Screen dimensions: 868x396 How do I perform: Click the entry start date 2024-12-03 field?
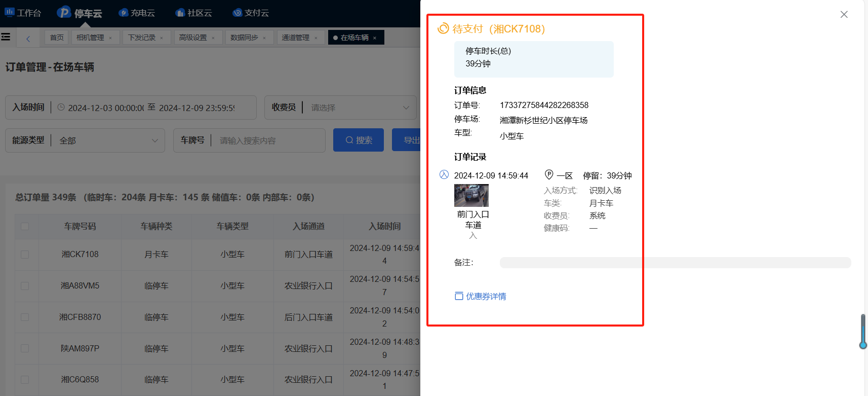tap(106, 108)
